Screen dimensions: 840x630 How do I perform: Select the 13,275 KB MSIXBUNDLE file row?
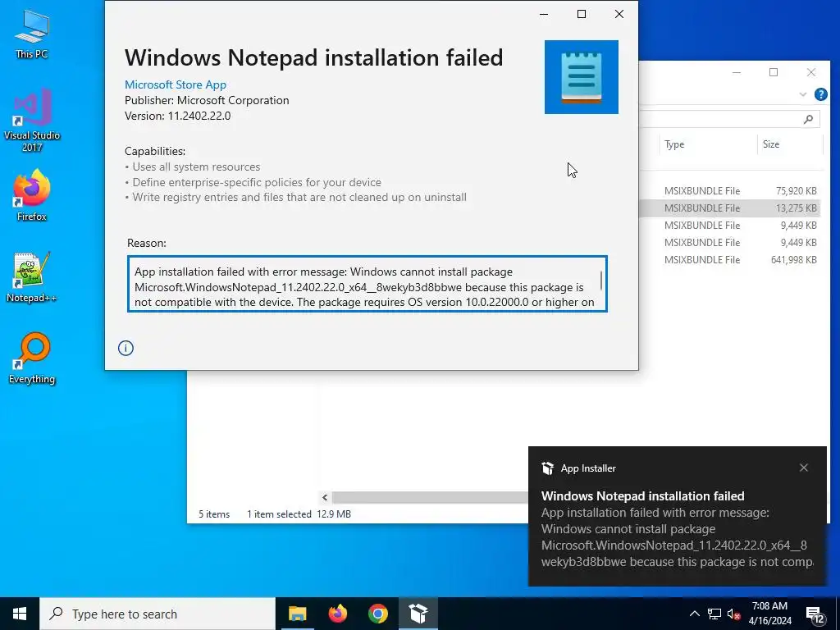pos(729,208)
